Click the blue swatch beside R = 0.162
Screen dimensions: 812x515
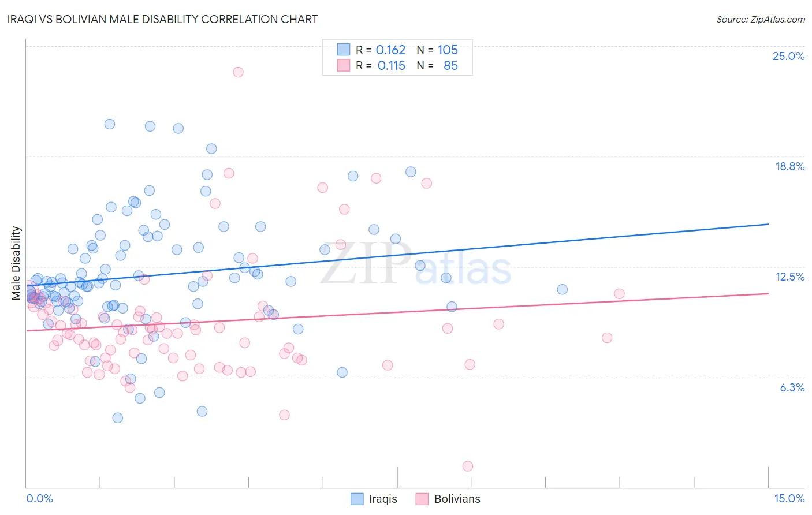point(344,50)
